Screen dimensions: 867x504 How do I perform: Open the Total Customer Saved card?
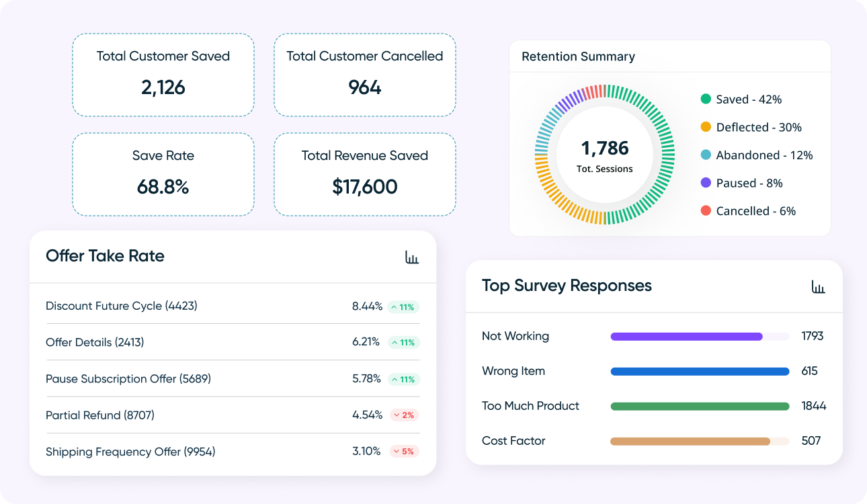point(163,75)
